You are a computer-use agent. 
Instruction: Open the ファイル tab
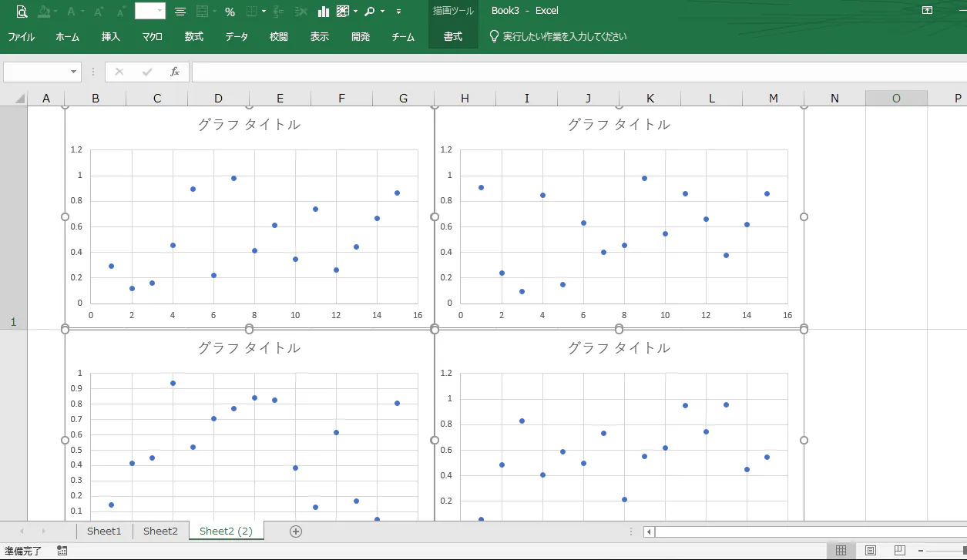tap(22, 37)
